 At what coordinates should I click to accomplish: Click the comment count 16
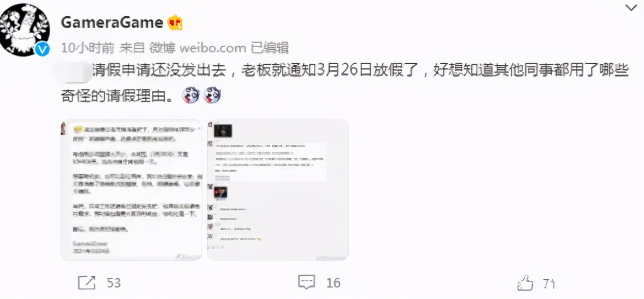tap(333, 283)
